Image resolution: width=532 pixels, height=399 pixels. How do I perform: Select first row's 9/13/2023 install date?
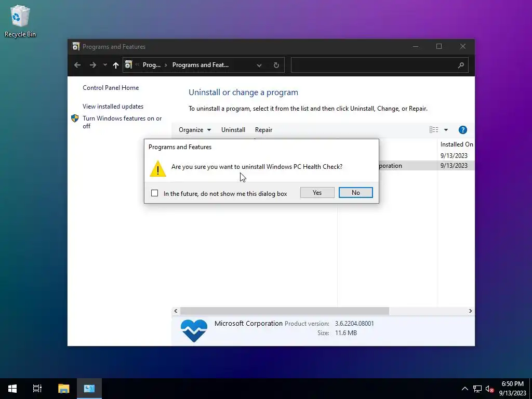[x=454, y=155]
